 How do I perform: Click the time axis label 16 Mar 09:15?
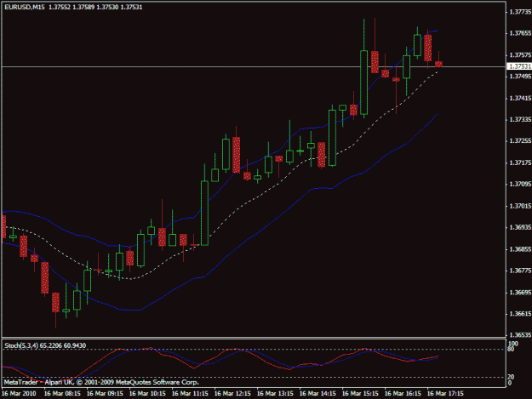pos(105,394)
